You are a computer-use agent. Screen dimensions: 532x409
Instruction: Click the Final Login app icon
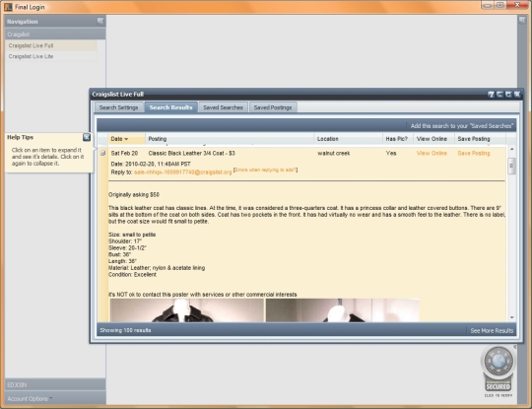[8, 7]
